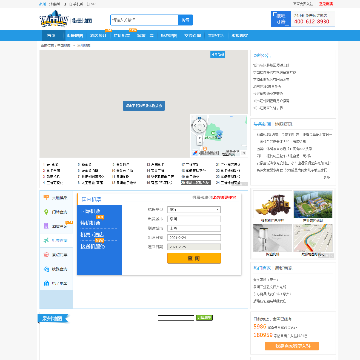This screenshot has height=360, width=360.
Task: Select the dark first tab in navigation bar
Action: pos(51,36)
